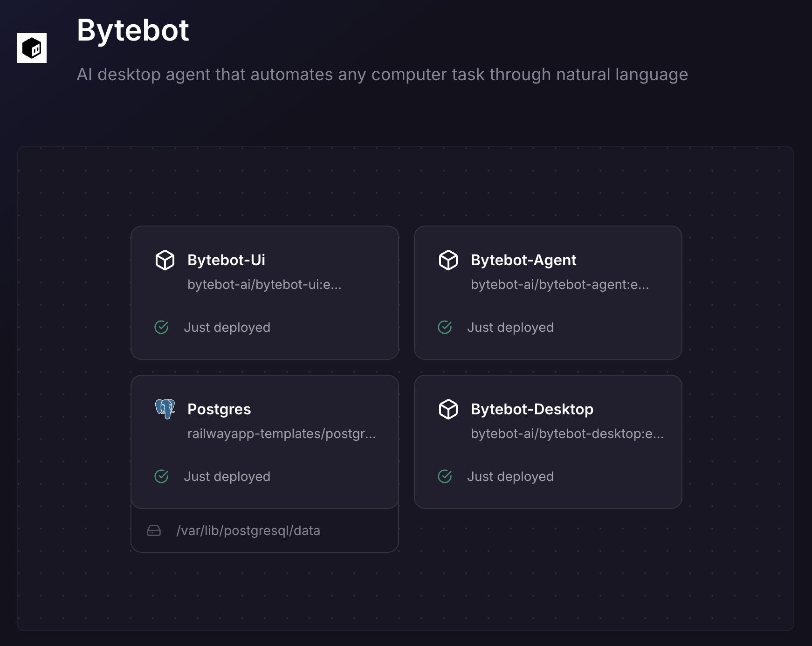The height and width of the screenshot is (646, 812).
Task: Select the Bytebot-Desktop service title
Action: coord(532,409)
